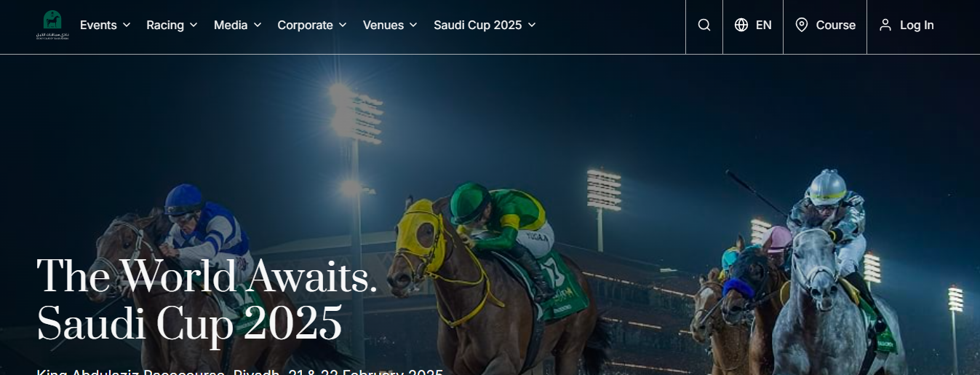Click the user profile icon
Image resolution: width=980 pixels, height=375 pixels.
(x=885, y=25)
